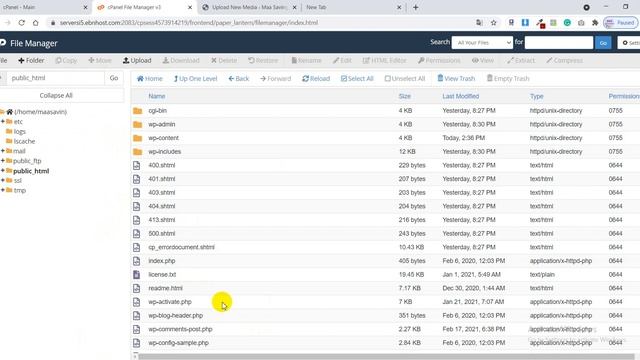Image resolution: width=640 pixels, height=360 pixels.
Task: Select the lscache folder in the tree
Action: (24, 141)
